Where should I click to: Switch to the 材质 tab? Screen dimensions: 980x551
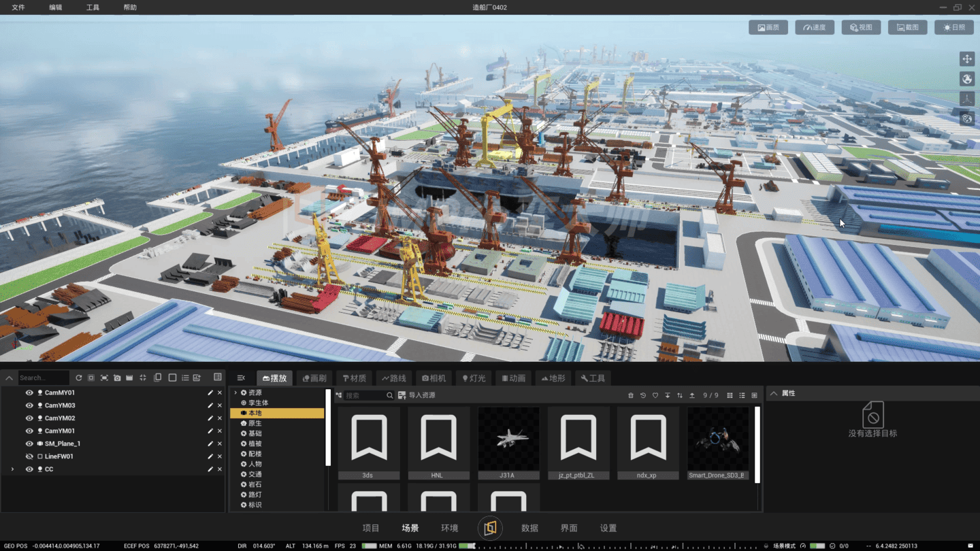coord(355,378)
